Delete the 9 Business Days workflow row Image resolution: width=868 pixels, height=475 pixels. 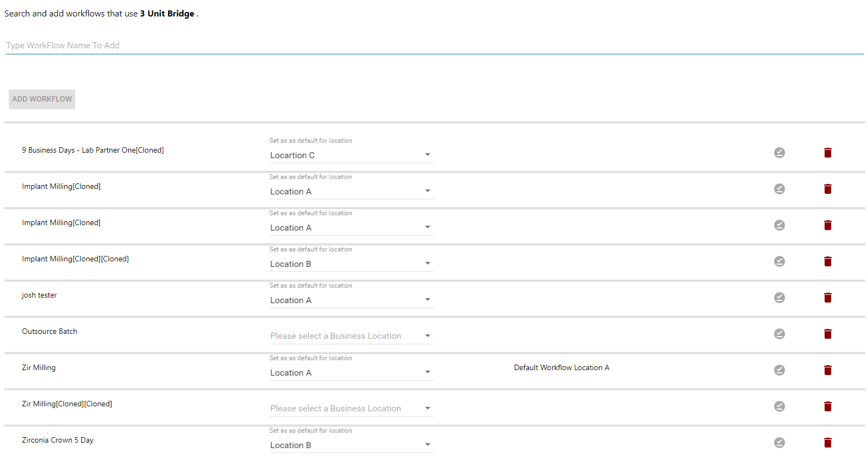click(827, 153)
